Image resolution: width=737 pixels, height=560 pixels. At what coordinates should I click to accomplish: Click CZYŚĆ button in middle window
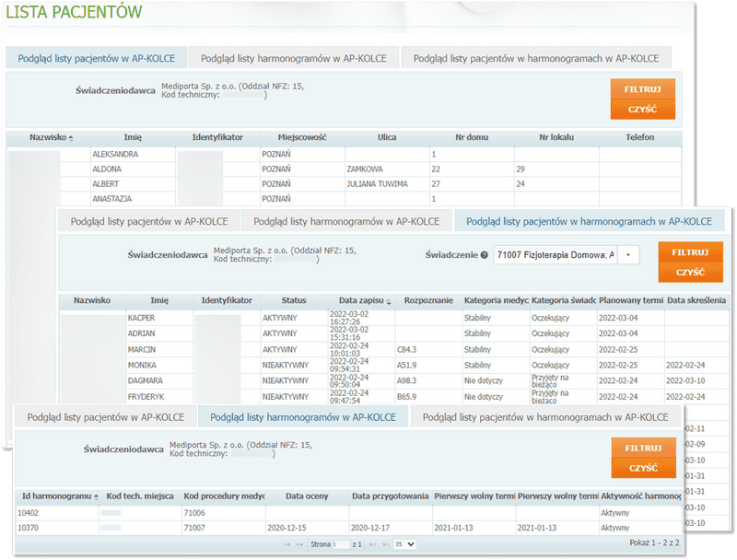click(x=690, y=273)
